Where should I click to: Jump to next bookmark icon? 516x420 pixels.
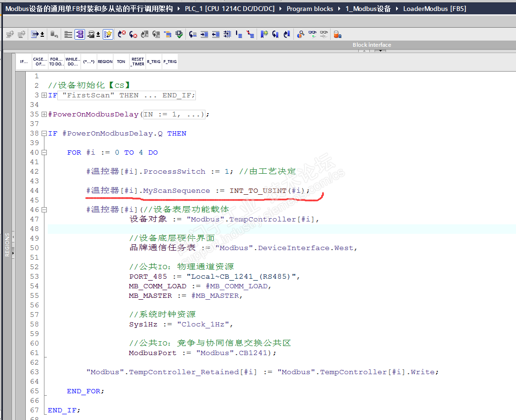coord(276,34)
